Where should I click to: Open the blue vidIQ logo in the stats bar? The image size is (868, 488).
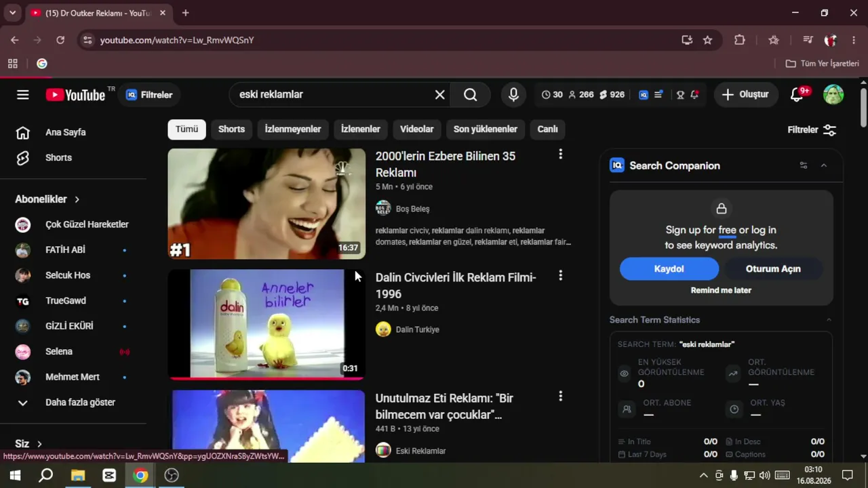click(x=644, y=95)
